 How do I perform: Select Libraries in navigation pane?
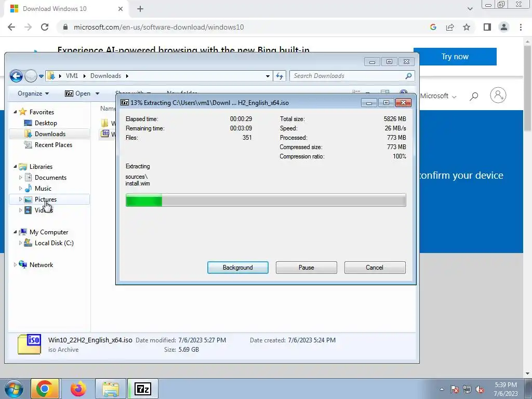pyautogui.click(x=41, y=167)
